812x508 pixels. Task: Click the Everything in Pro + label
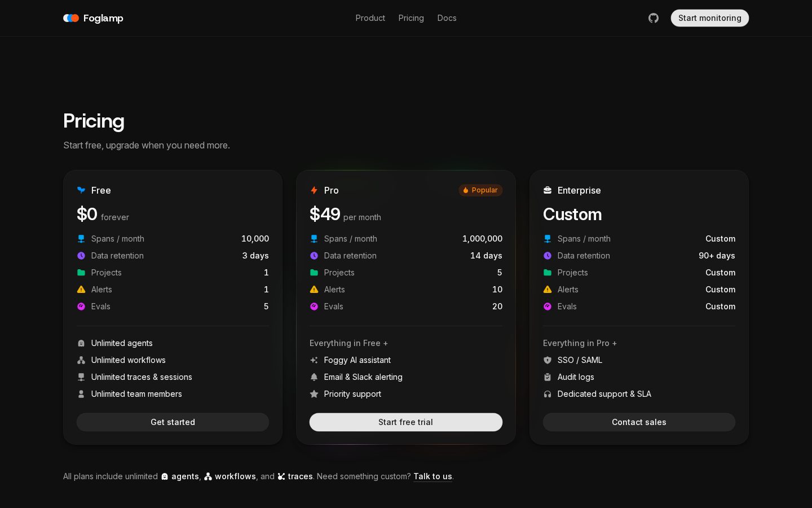(580, 343)
